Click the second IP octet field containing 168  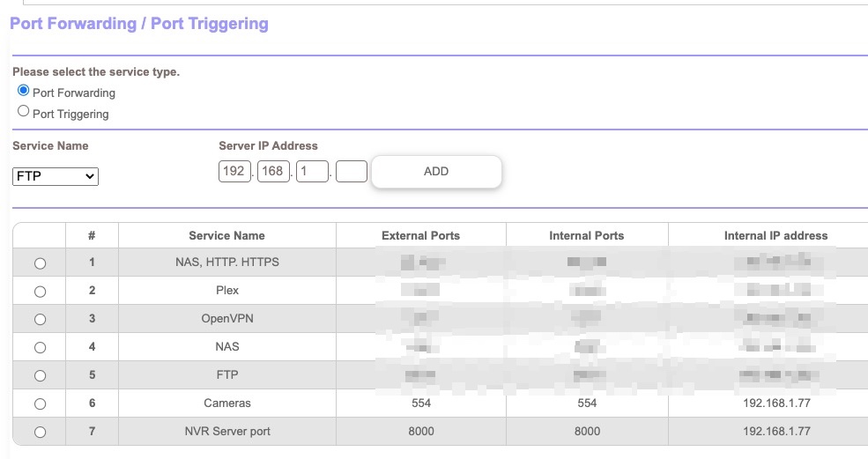click(x=273, y=171)
